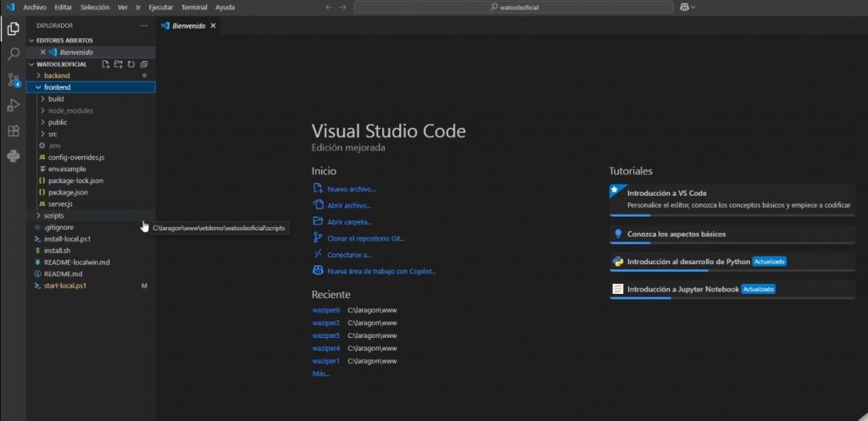Close the Bienvenido tab
The image size is (868, 421).
pyautogui.click(x=214, y=26)
